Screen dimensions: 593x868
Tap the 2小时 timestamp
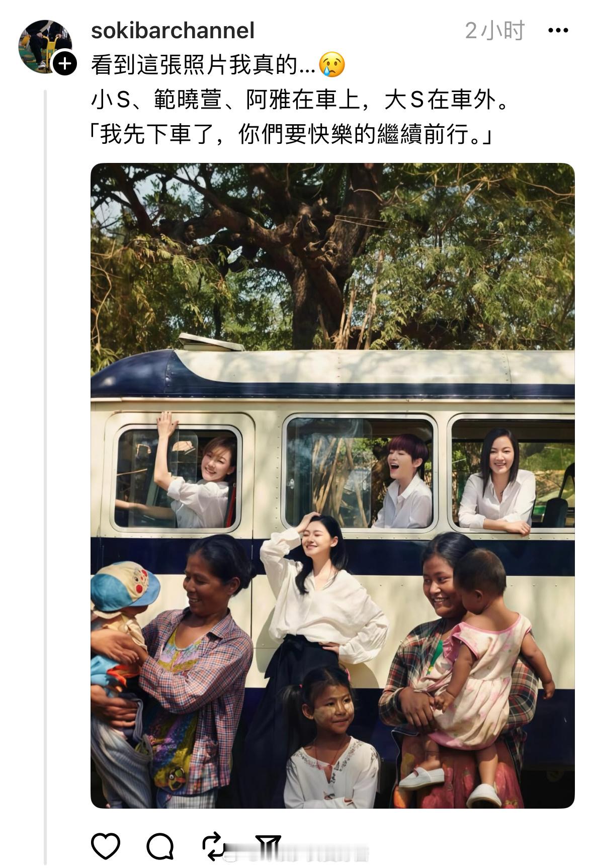click(494, 31)
